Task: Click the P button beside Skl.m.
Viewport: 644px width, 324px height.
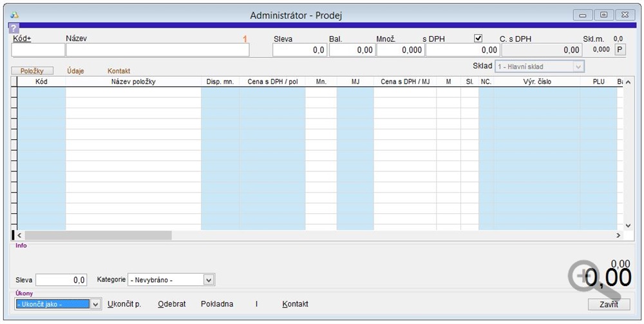Action: 620,50
